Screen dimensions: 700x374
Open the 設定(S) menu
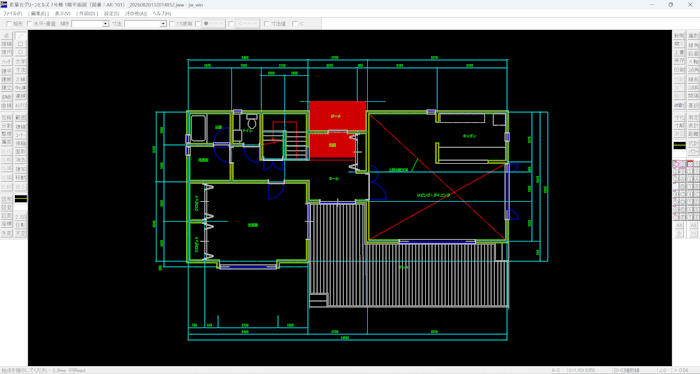tap(112, 14)
